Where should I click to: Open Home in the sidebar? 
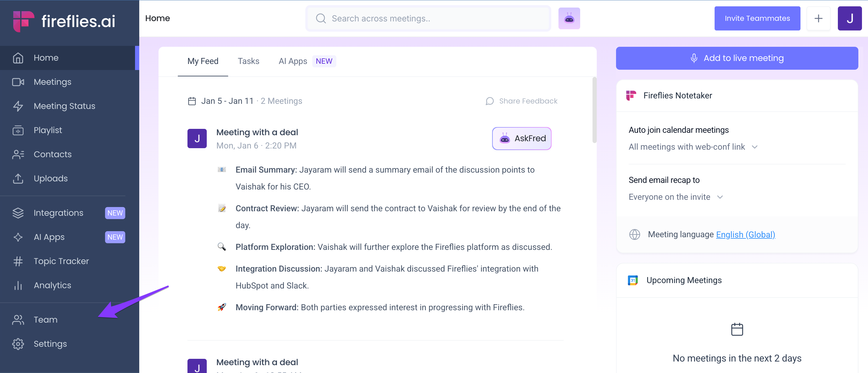pos(69,58)
